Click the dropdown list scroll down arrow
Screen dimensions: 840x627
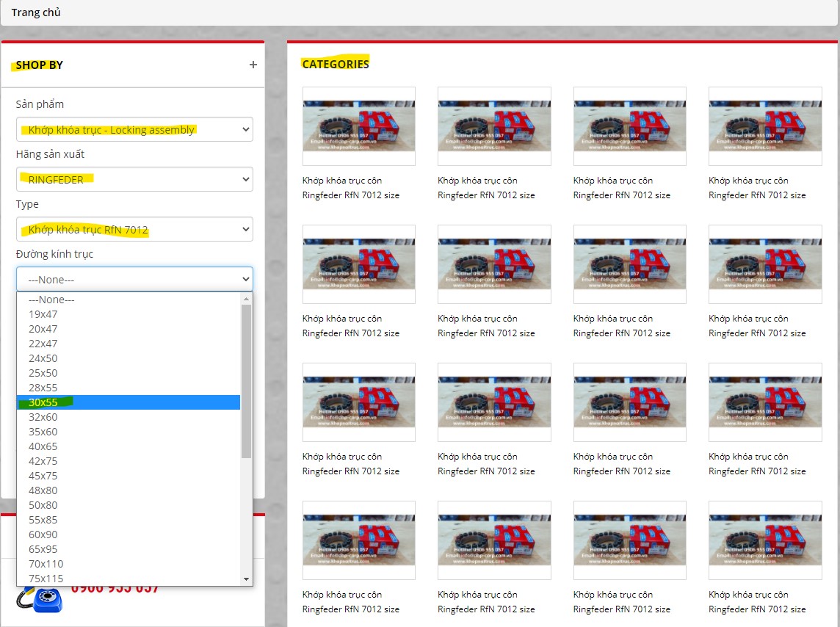[247, 579]
